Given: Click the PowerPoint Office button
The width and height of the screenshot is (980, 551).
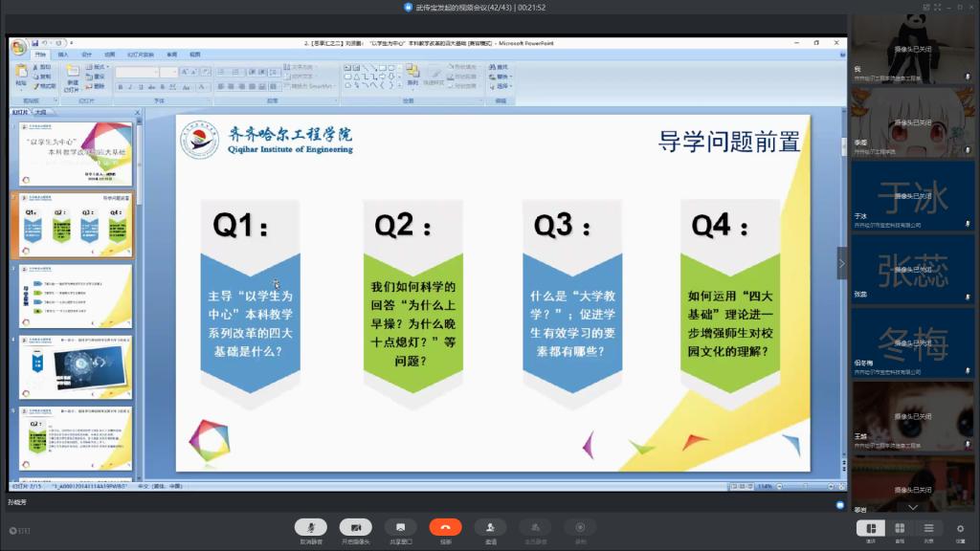Looking at the screenshot, I should tap(18, 47).
